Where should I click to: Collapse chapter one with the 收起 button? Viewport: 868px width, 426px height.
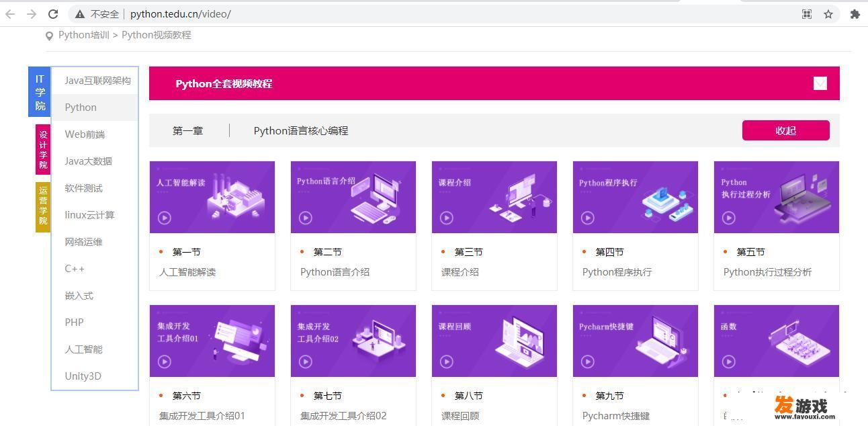click(785, 130)
